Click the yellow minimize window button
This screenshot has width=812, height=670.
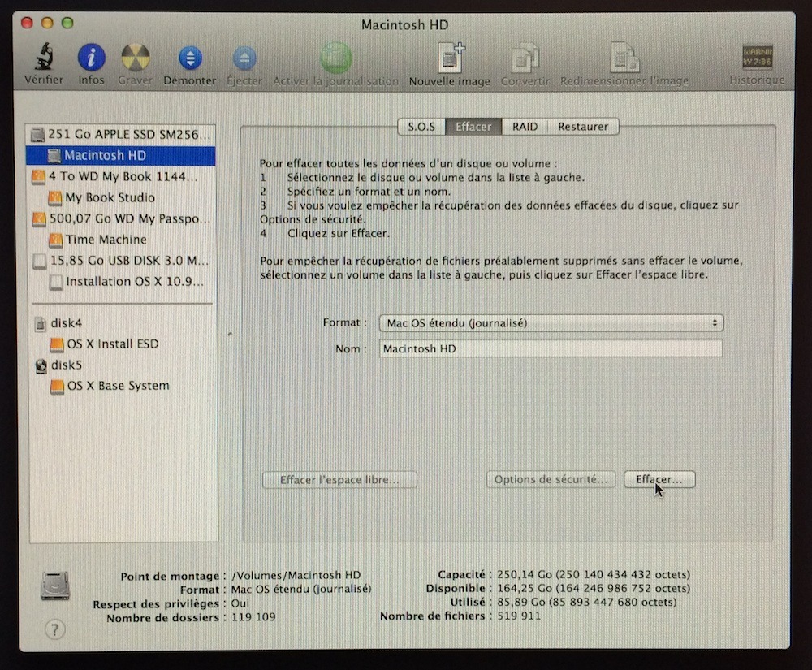(47, 23)
